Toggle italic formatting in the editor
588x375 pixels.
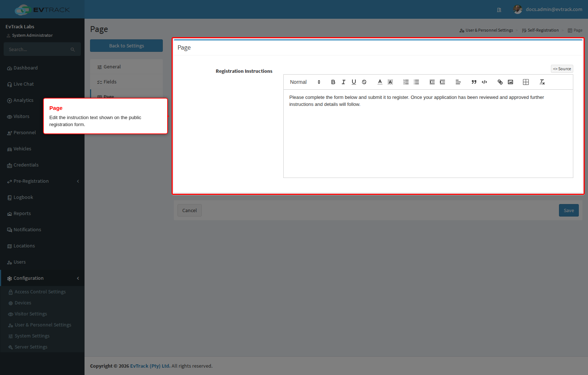tap(343, 82)
